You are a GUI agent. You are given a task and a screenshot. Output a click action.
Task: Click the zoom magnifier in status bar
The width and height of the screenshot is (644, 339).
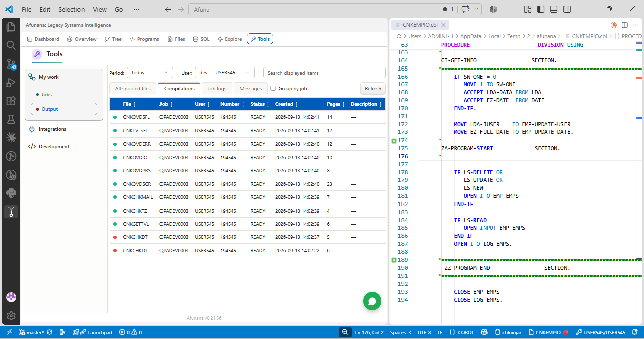(x=345, y=332)
